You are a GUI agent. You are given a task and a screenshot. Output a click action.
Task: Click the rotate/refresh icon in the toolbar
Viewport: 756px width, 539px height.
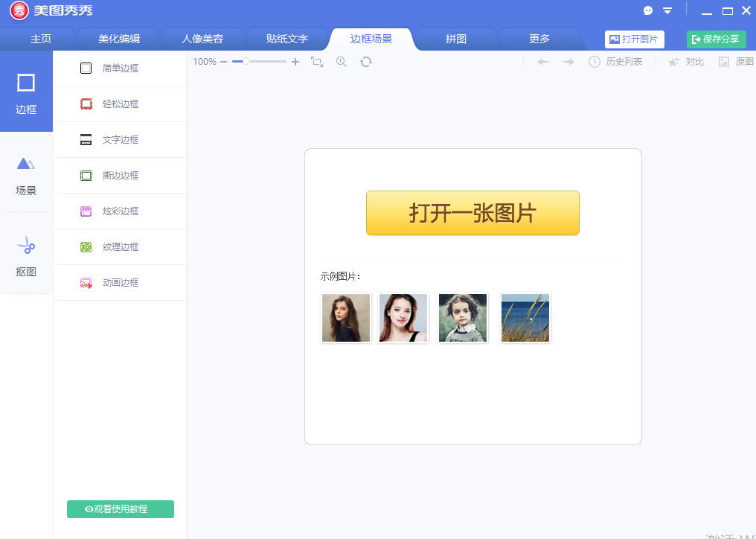tap(365, 62)
